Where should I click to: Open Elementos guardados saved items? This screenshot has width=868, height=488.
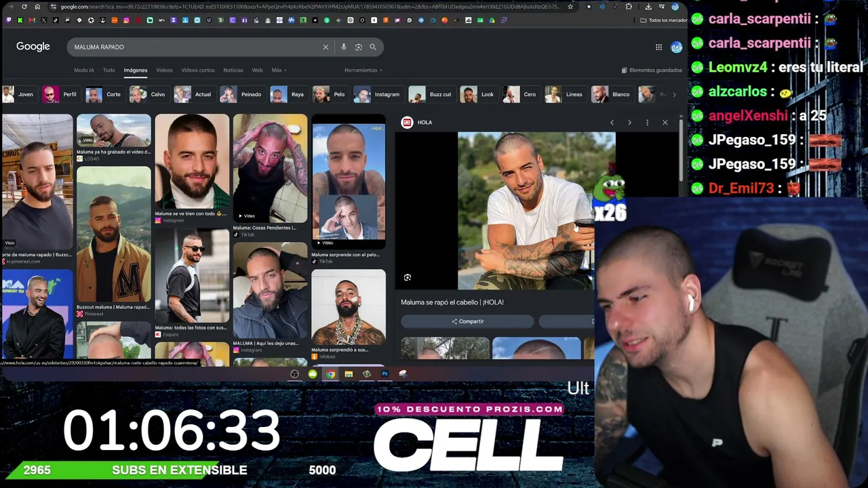652,70
